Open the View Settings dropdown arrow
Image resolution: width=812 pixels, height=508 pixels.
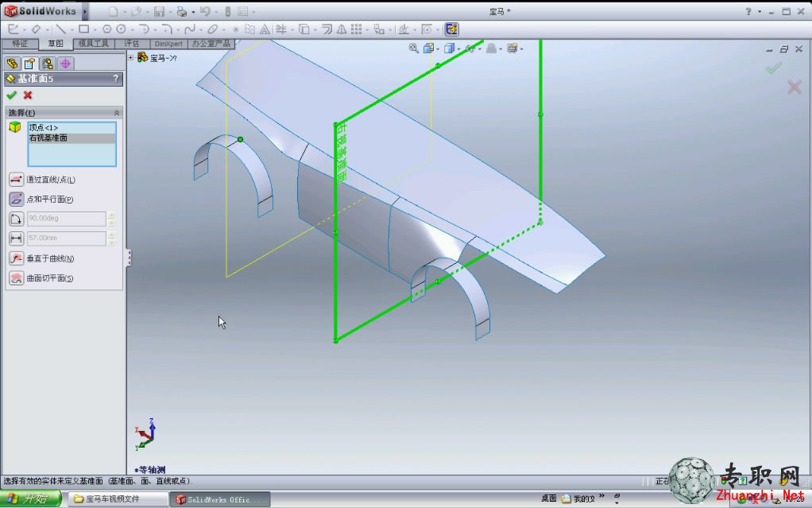pyautogui.click(x=521, y=48)
